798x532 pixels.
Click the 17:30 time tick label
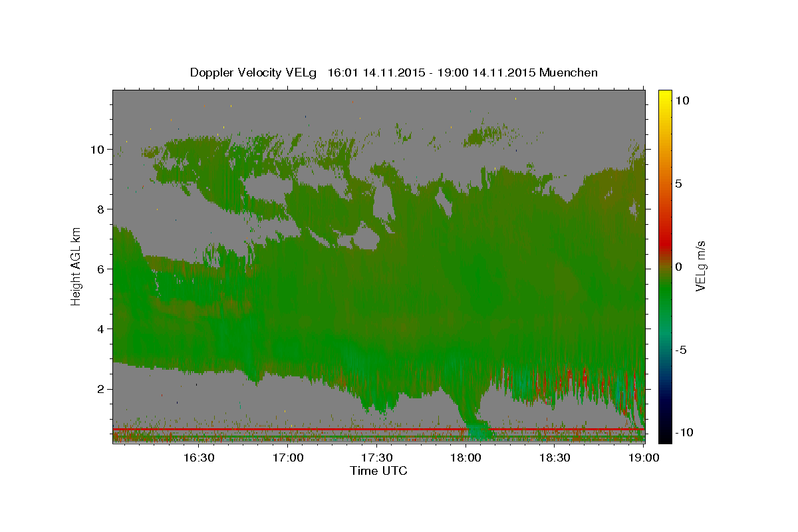(377, 458)
